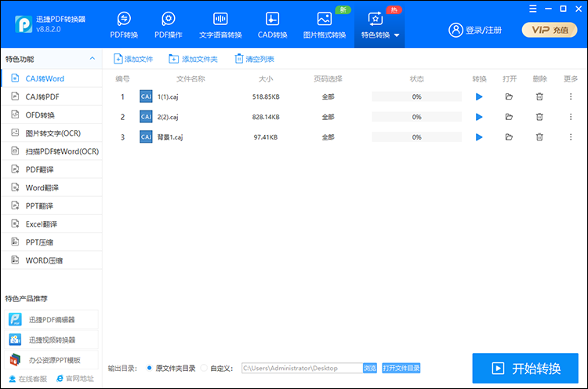Click the output directory path field
Screen dimensions: 588x389
click(x=302, y=368)
